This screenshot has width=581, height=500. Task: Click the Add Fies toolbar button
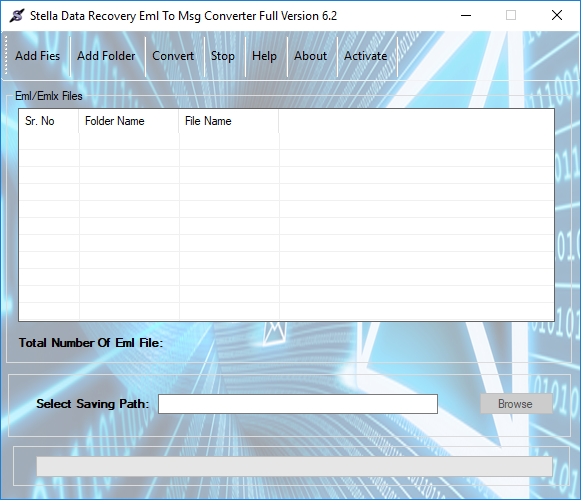click(37, 56)
